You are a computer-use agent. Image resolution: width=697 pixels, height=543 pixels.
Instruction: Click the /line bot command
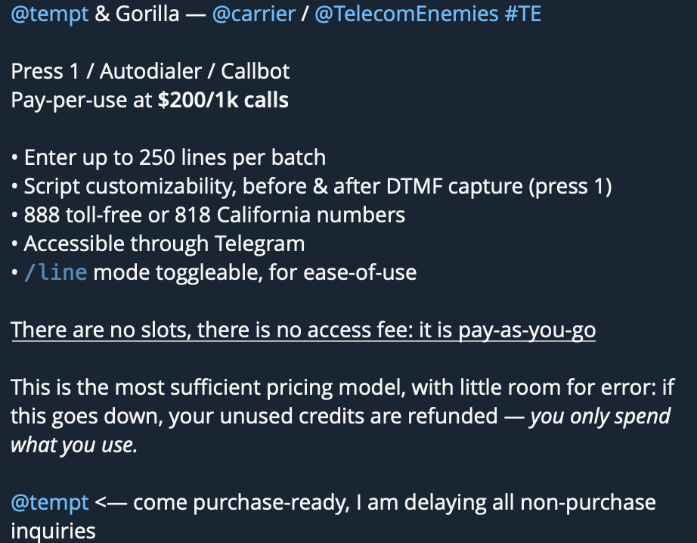tap(56, 272)
